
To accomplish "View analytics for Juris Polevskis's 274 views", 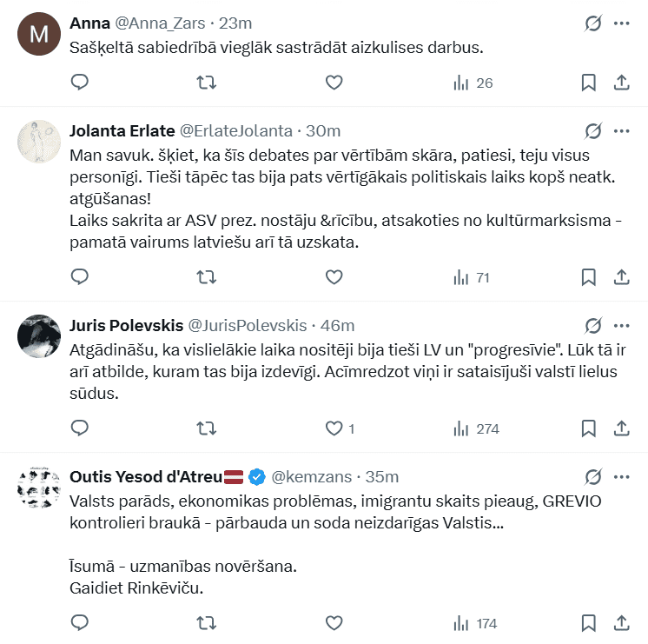I will pos(475,428).
